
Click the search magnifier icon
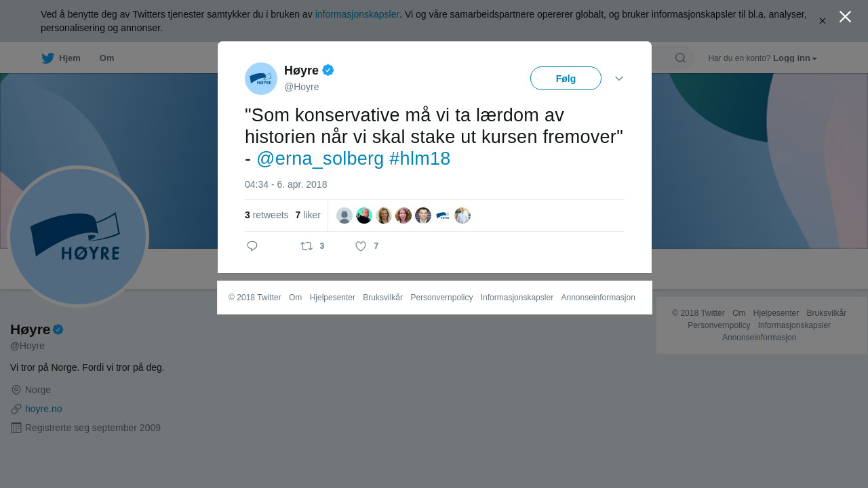click(680, 58)
